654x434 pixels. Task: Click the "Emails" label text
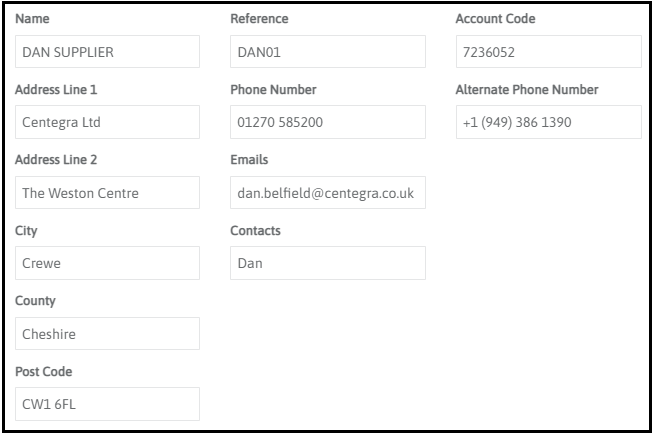[249, 160]
